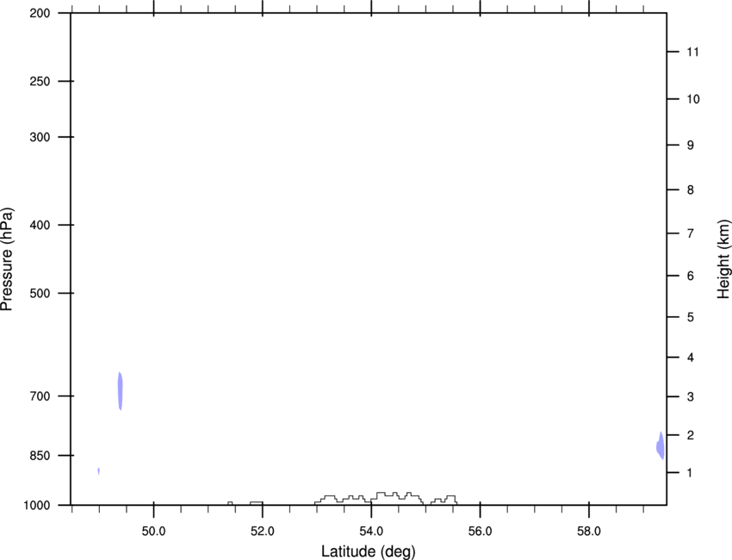Click the 2 km height label
Viewport: 732px width, 560px height.
691,435
